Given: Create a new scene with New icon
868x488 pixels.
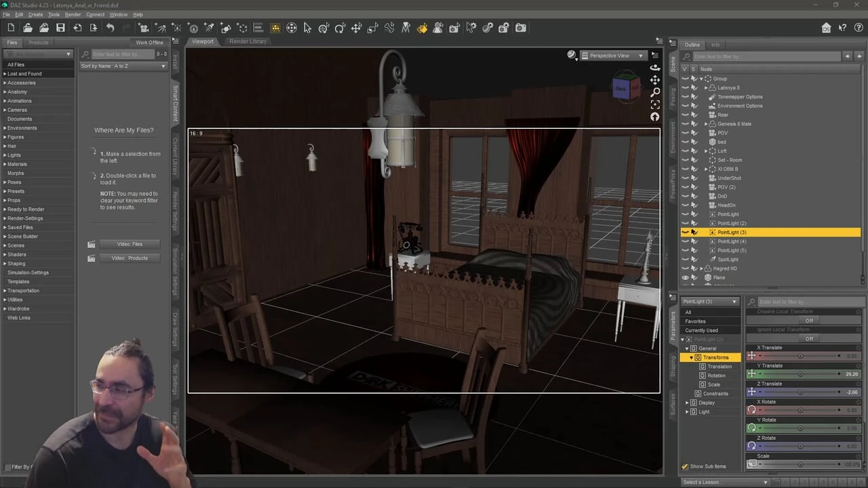Looking at the screenshot, I should tap(11, 28).
